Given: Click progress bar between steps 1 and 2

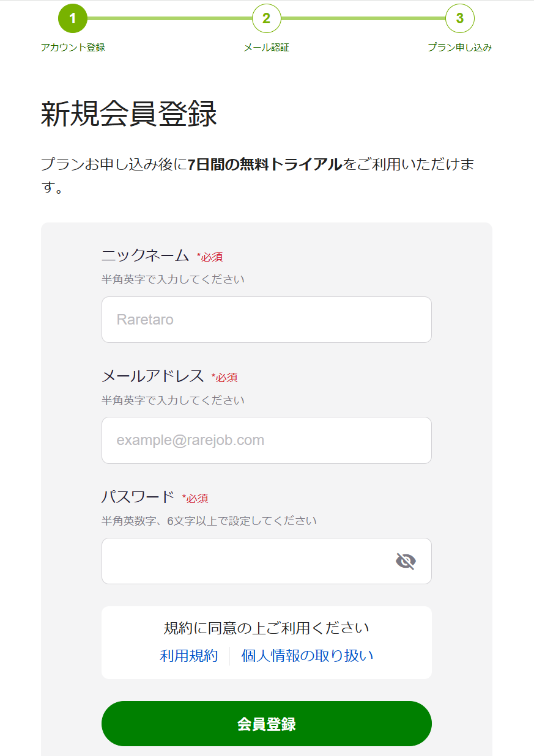Looking at the screenshot, I should 169,18.
